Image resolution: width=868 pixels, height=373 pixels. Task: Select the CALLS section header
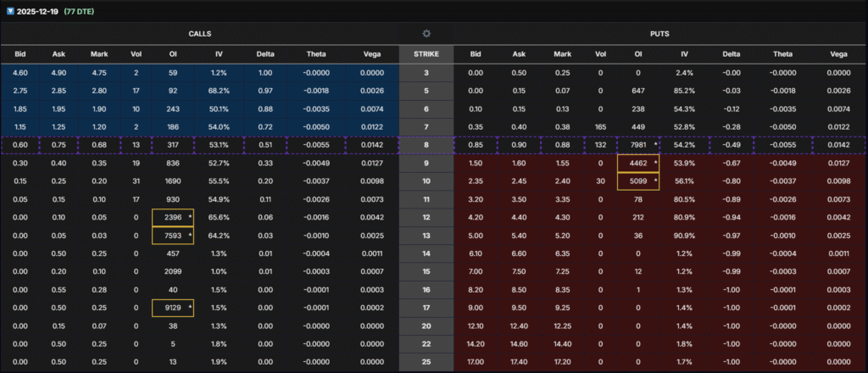coord(200,33)
